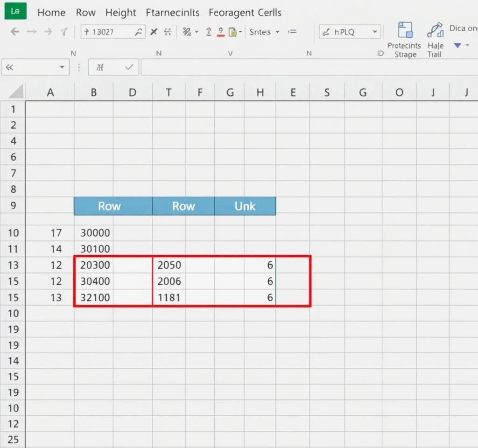The width and height of the screenshot is (478, 448).
Task: Click the green app logo icon
Action: tap(15, 12)
